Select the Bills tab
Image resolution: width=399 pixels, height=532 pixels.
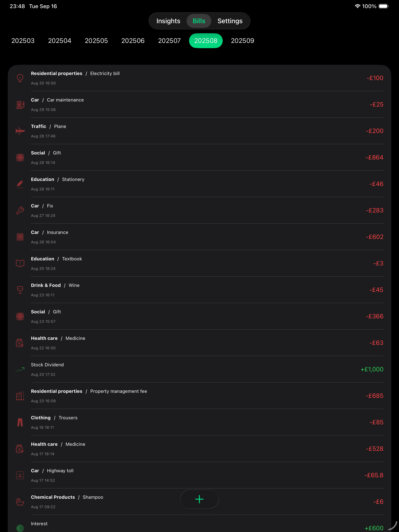[199, 21]
